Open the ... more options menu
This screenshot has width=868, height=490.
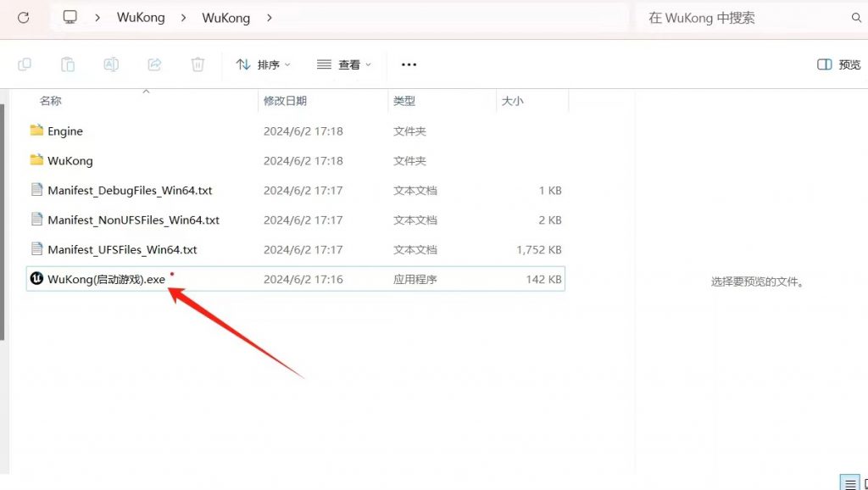click(409, 64)
